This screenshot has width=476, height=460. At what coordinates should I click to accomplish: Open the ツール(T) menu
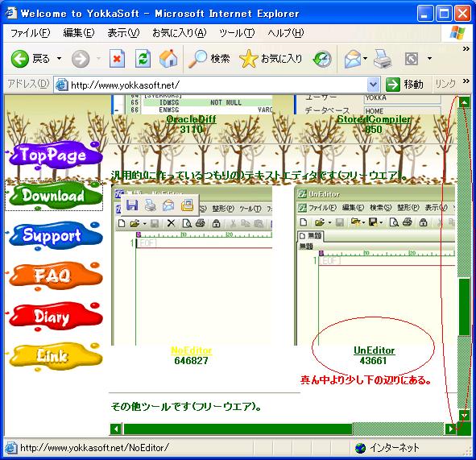pyautogui.click(x=237, y=32)
